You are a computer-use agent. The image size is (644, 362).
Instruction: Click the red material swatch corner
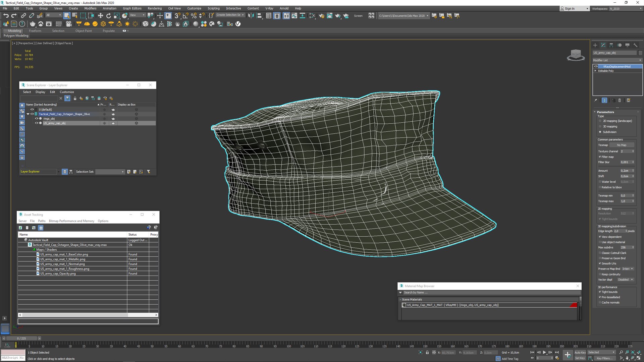click(x=574, y=305)
